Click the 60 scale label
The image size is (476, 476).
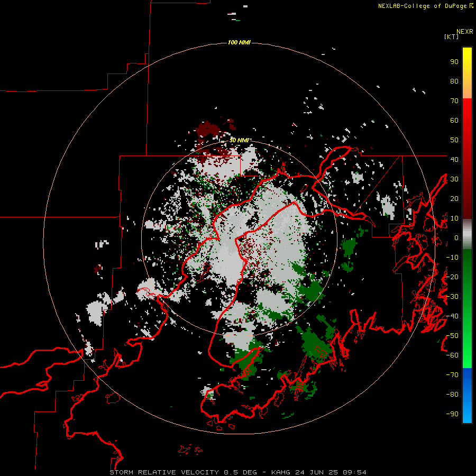click(x=454, y=121)
